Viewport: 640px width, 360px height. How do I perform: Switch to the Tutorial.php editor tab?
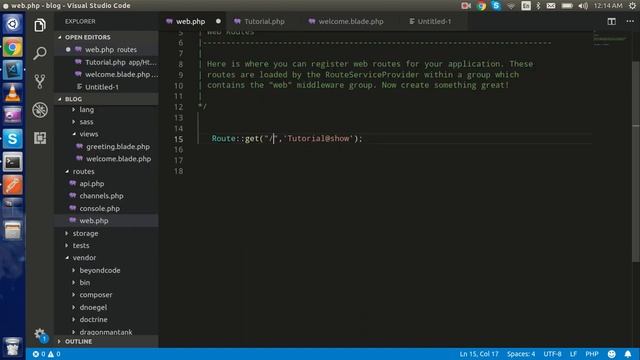(264, 21)
